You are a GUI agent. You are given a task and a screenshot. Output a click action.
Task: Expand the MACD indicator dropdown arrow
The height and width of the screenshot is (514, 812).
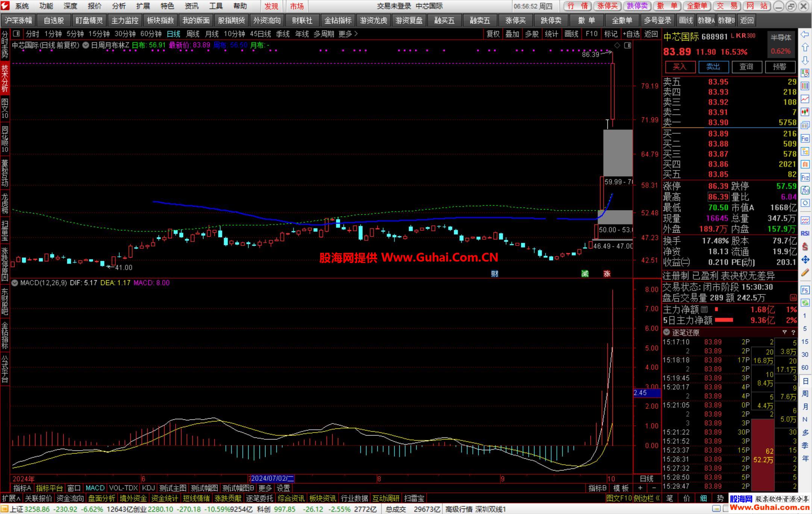click(x=15, y=283)
